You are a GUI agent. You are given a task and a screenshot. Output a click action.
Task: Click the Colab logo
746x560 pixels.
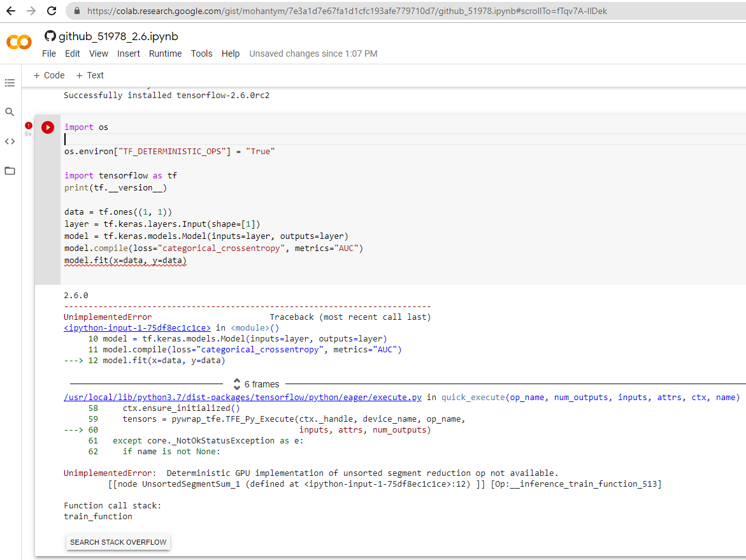[x=18, y=42]
